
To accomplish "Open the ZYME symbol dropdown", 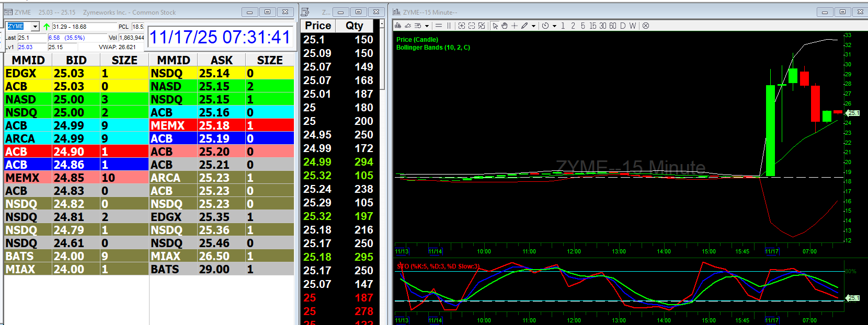I will tap(35, 27).
